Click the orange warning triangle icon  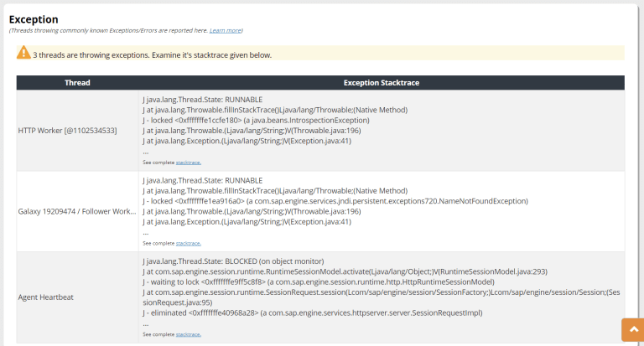23,53
